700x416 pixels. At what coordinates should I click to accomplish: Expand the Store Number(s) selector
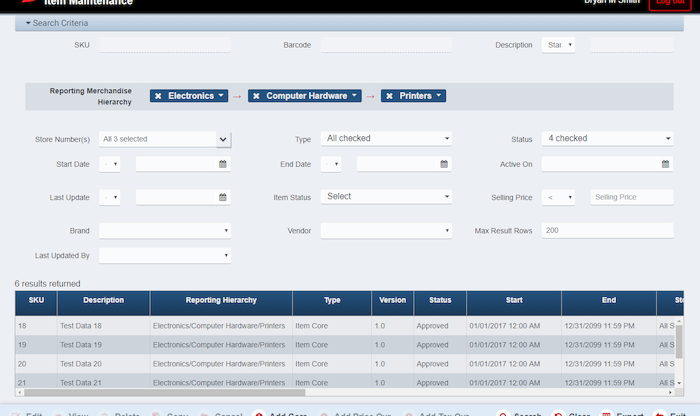pyautogui.click(x=223, y=139)
